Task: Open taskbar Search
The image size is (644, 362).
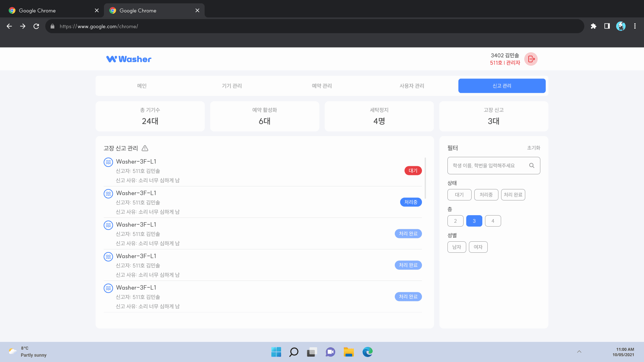Action: click(294, 352)
